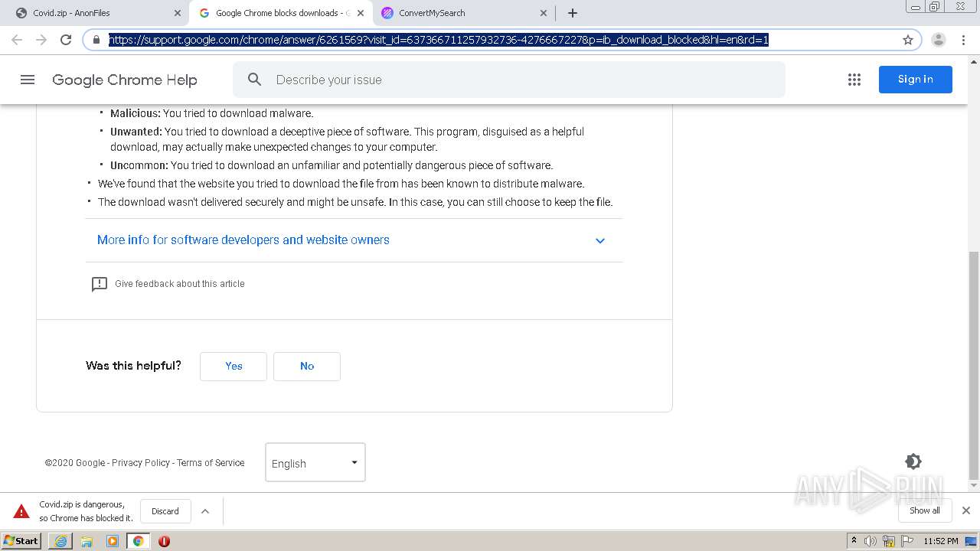Click the chevron of the More info section
This screenshot has width=980, height=551.
click(600, 240)
